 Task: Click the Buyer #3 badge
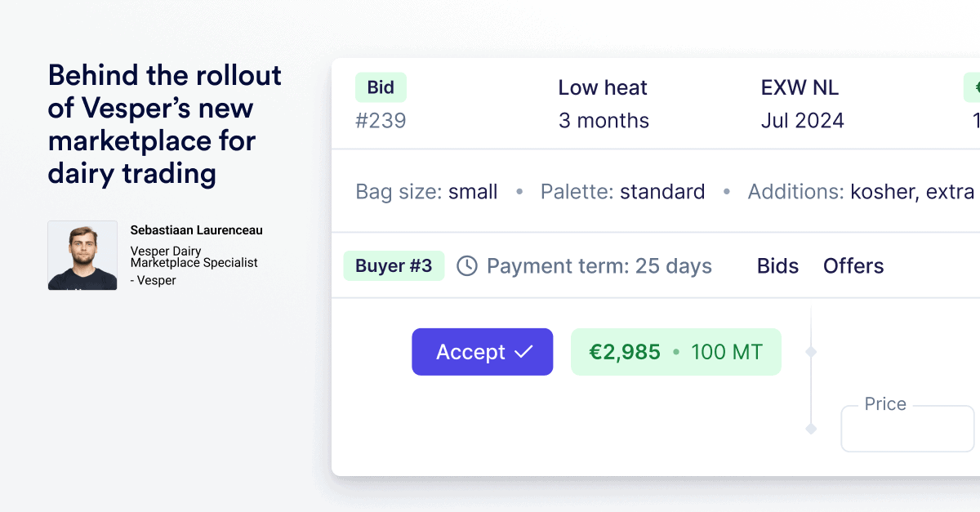[x=394, y=266]
